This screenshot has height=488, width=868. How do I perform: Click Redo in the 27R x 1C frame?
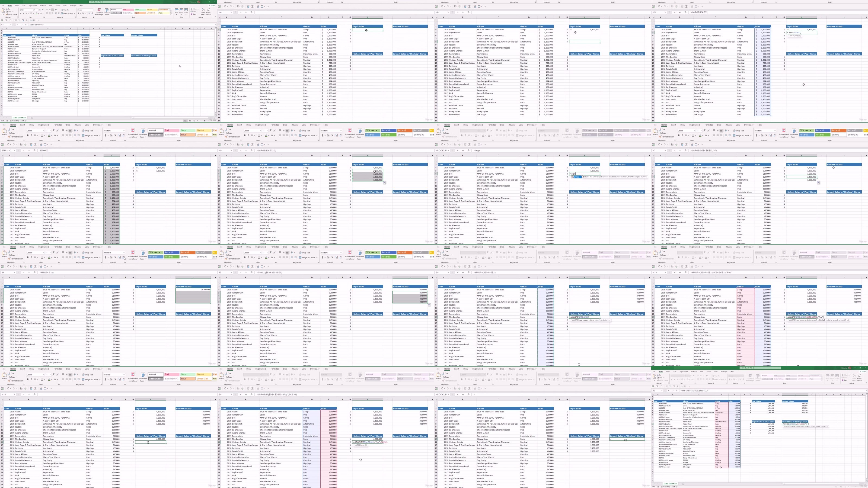14,145
